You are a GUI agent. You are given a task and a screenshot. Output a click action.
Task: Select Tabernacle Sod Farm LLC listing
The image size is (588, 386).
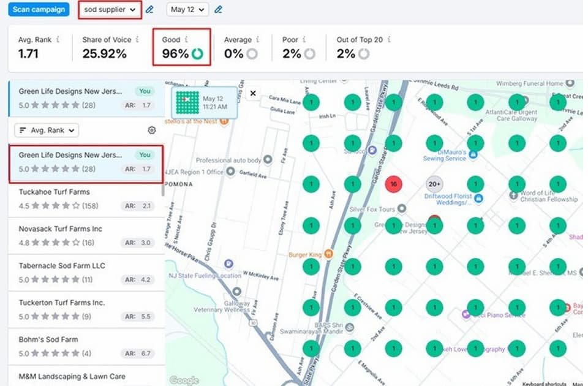[86, 273]
